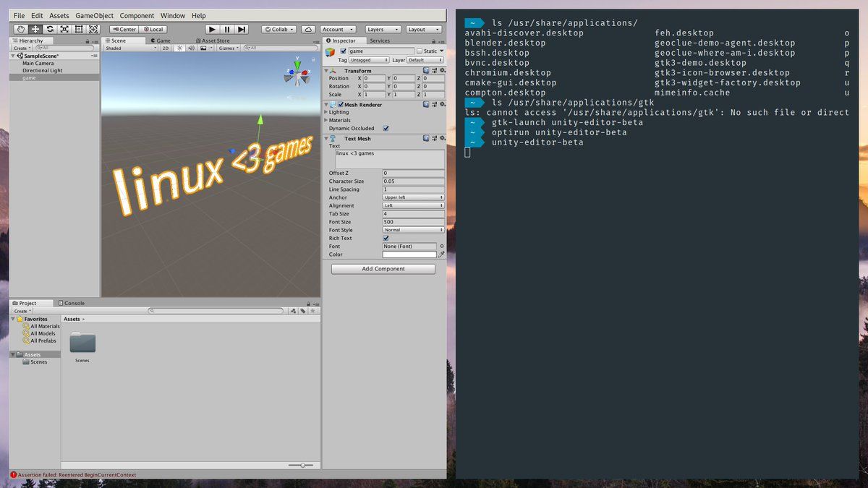Select the Rect tool in the toolbar
This screenshot has width=868, height=488.
78,29
